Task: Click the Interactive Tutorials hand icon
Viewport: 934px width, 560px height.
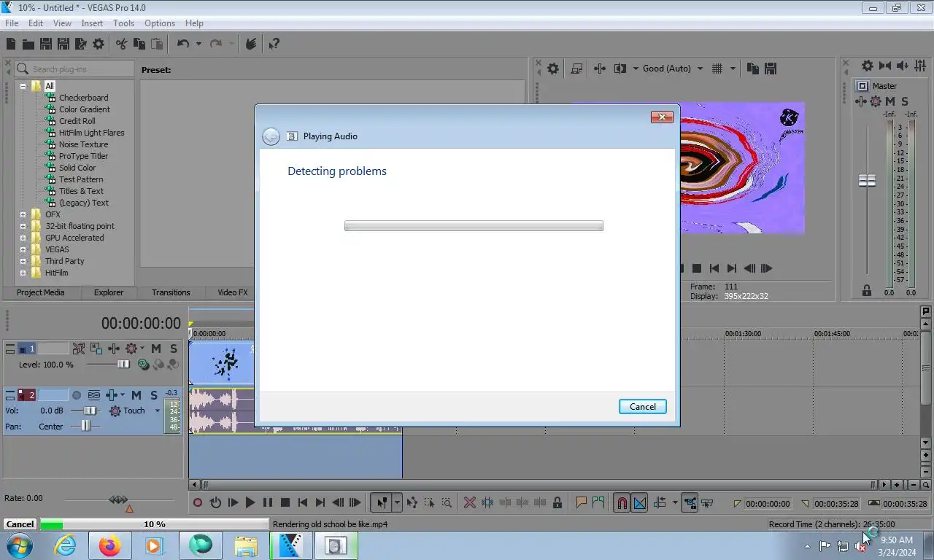Action: point(251,44)
